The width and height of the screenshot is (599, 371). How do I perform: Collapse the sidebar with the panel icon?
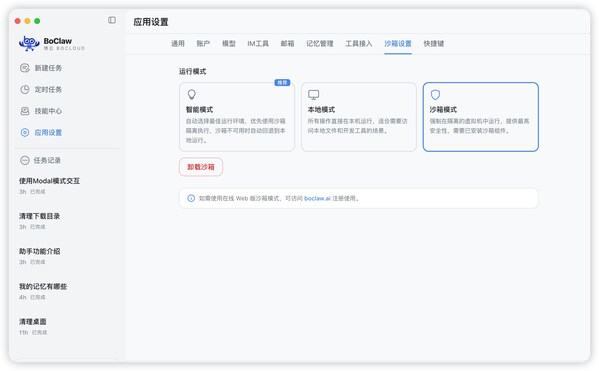[112, 20]
